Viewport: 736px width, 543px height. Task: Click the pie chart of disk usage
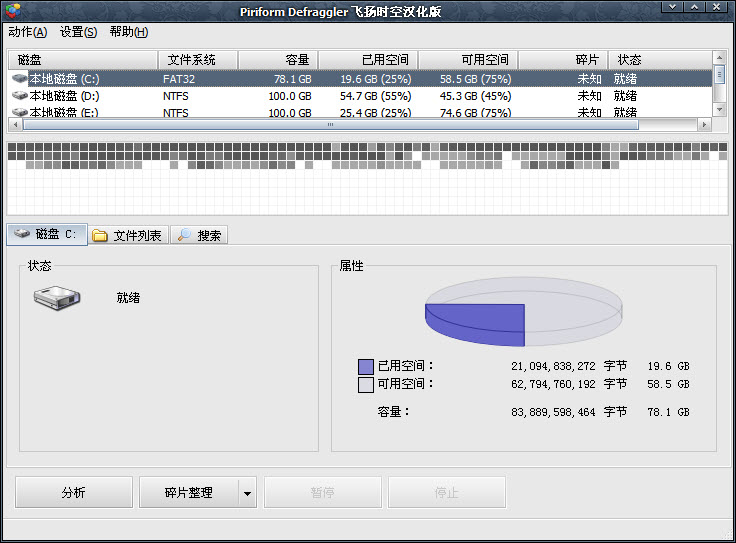(x=523, y=309)
